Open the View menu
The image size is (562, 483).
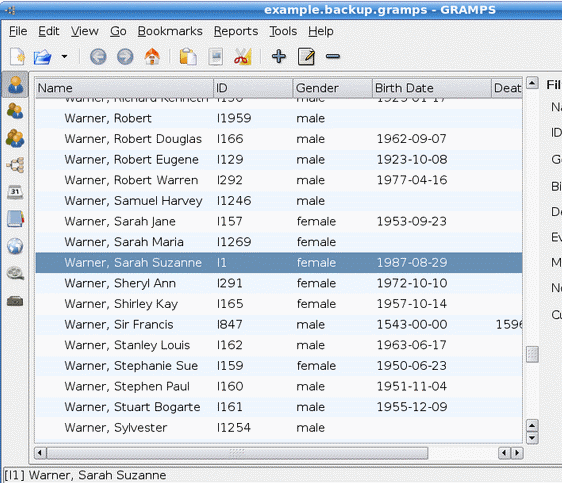85,32
